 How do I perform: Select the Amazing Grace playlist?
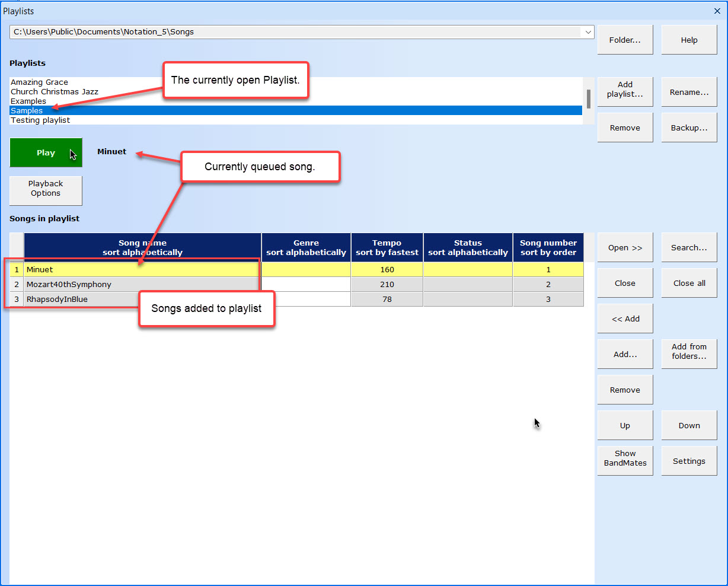coord(40,82)
